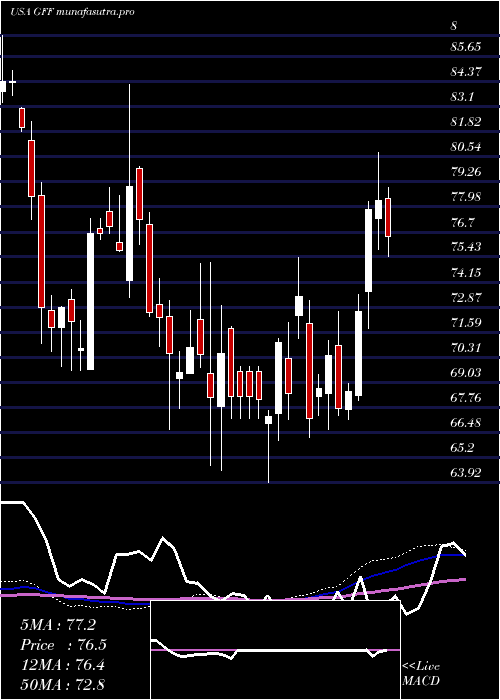The height and width of the screenshot is (700, 500).
Task: Click the 5MA : 77.2 readout
Action: (x=58, y=625)
